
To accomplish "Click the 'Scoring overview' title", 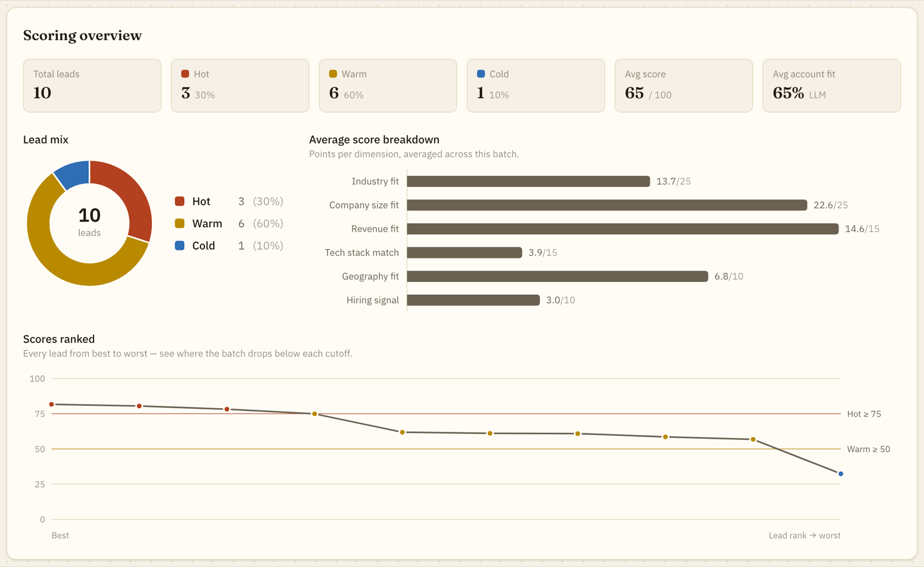I will [x=83, y=35].
